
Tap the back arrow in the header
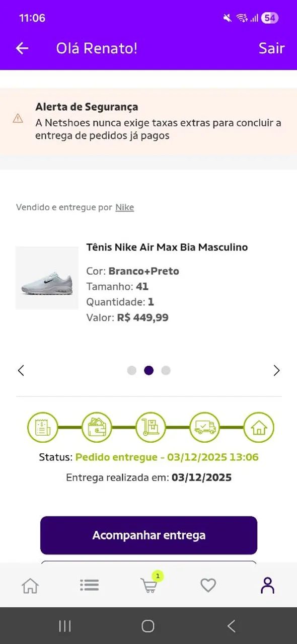[21, 48]
